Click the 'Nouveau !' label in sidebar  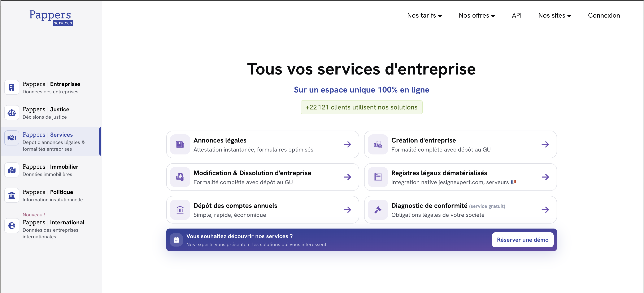pos(34,215)
